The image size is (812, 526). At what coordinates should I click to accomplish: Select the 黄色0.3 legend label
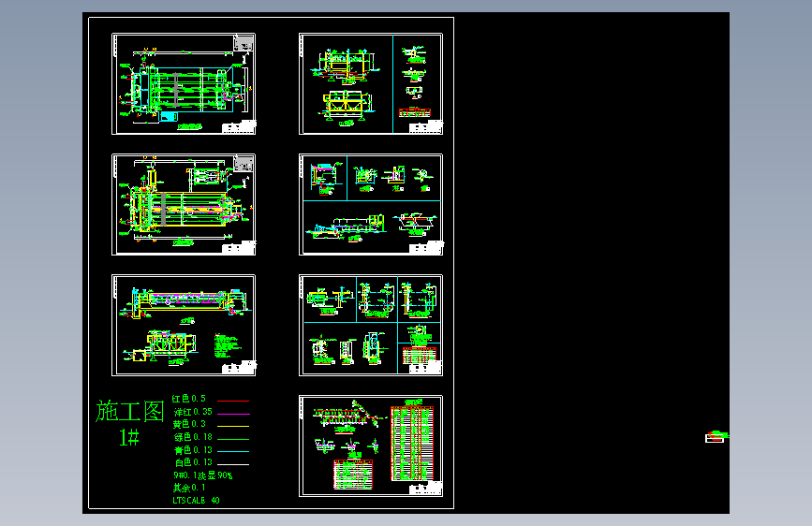(189, 424)
